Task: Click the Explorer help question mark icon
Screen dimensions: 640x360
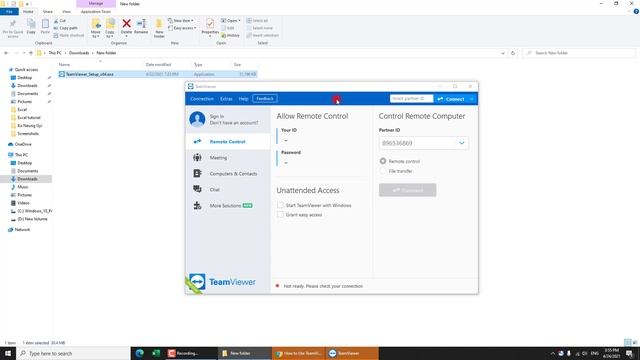Action: point(636,11)
